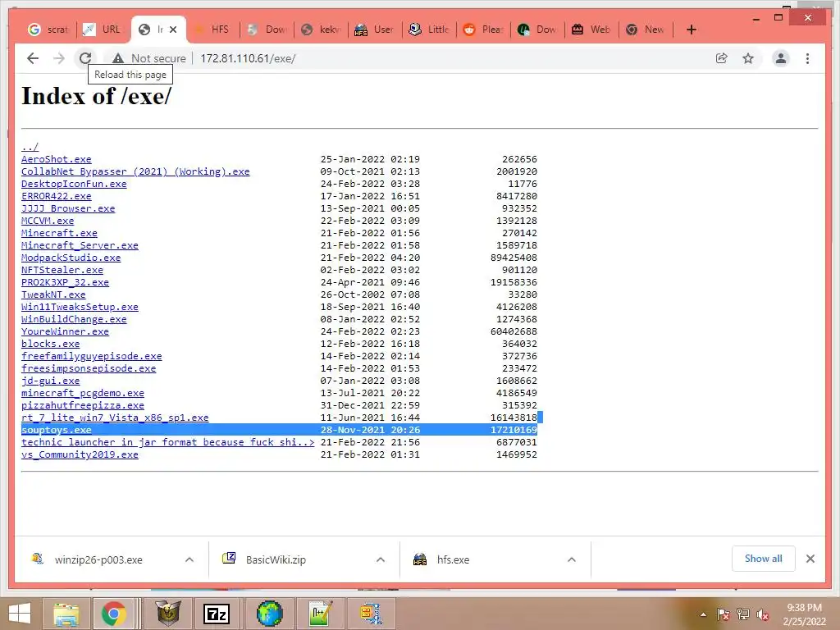The width and height of the screenshot is (840, 630).
Task: Click YoureWinner.exe link
Action: (x=66, y=331)
